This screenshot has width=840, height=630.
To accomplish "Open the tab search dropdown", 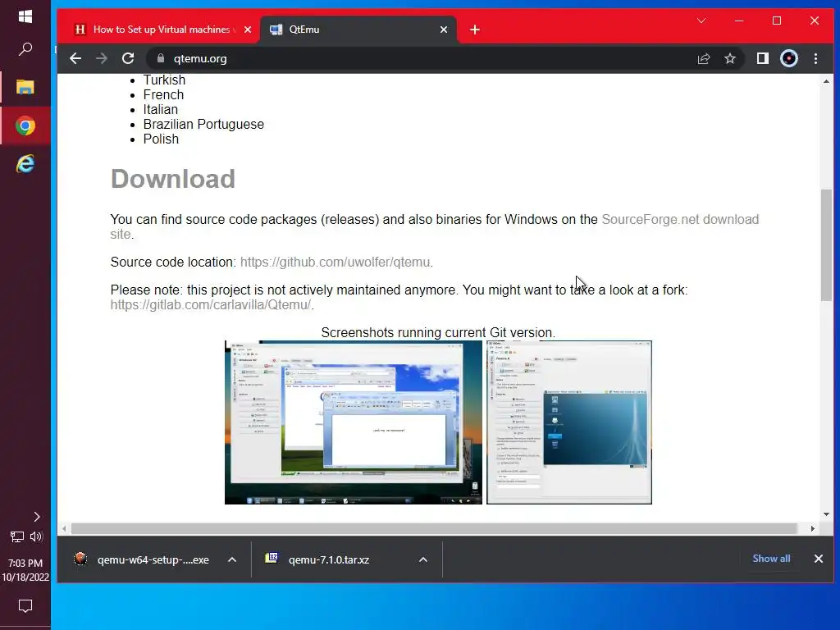I will coord(701,21).
